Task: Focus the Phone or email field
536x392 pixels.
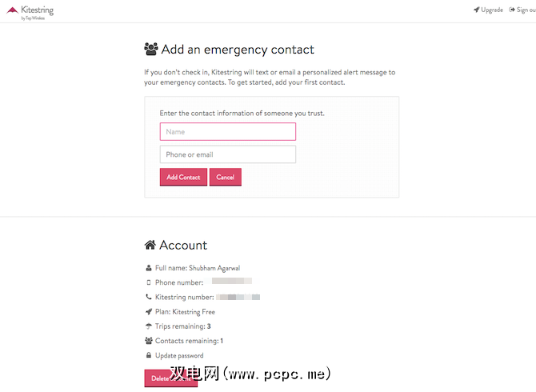Action: [228, 154]
